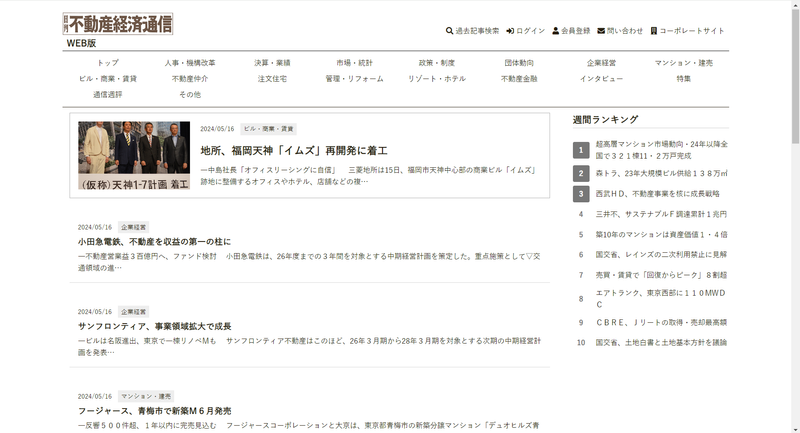
Task: Click 企業経営 tag on サンフロンティア article
Action: click(x=133, y=312)
